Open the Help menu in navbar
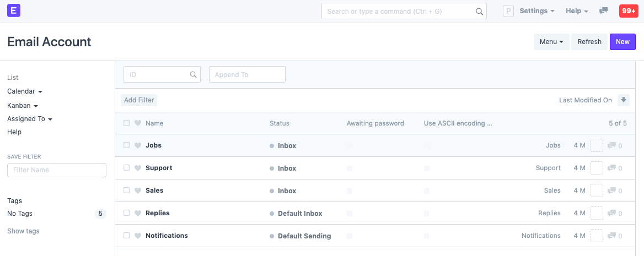This screenshot has height=256, width=644. [577, 11]
